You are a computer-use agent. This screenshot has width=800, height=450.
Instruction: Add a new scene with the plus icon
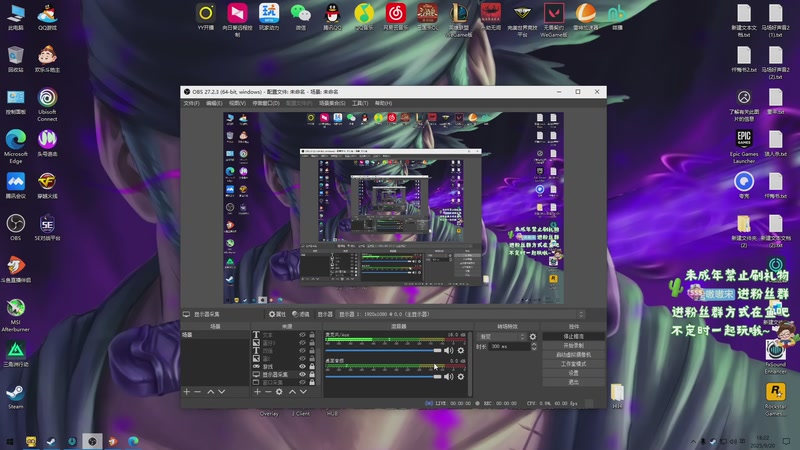point(187,392)
